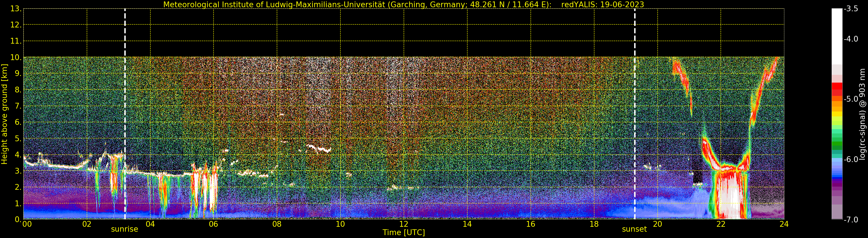Click the white cloud fragment near 4 km at 09 UTC
Image resolution: width=868 pixels, height=238 pixels.
click(319, 148)
